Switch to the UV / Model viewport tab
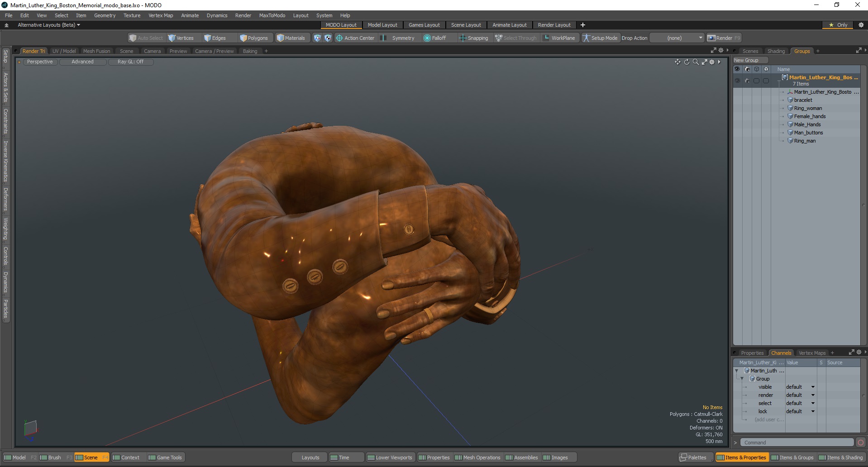This screenshot has height=467, width=868. click(64, 51)
